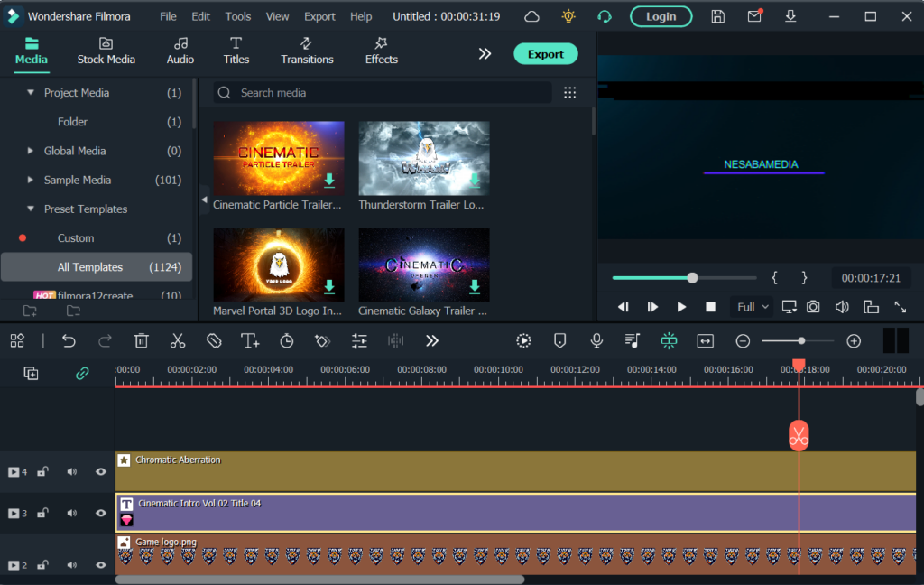Open the Full preview quality dropdown
924x585 pixels.
(752, 307)
